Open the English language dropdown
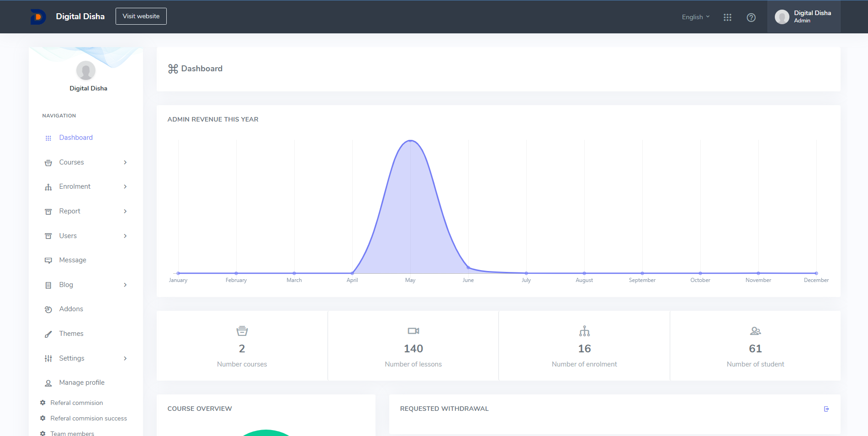This screenshot has width=868, height=436. pos(695,17)
